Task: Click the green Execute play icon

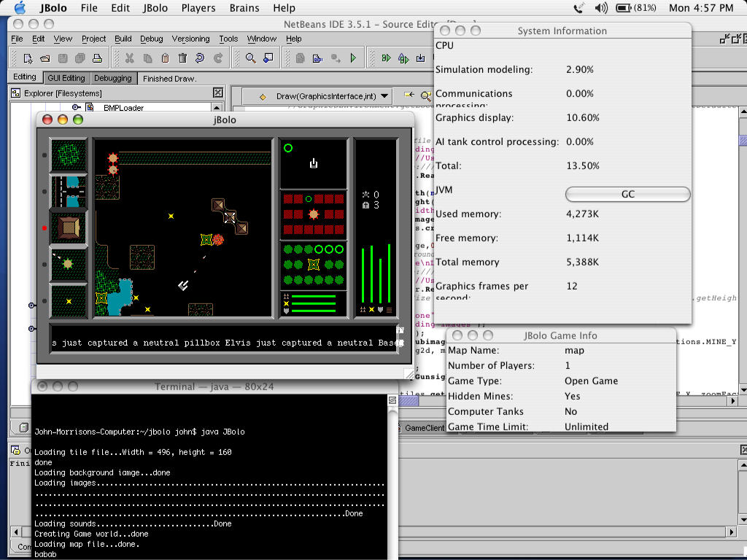Action: [353, 58]
